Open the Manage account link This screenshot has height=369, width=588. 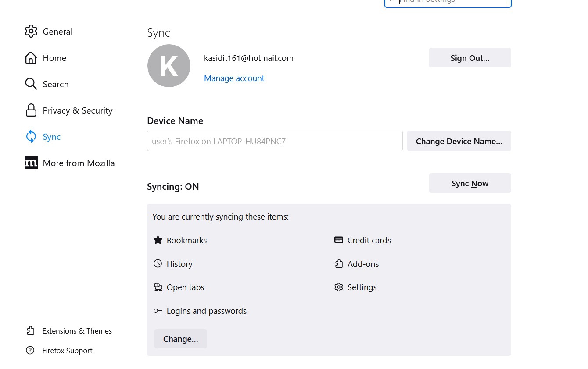(x=234, y=78)
